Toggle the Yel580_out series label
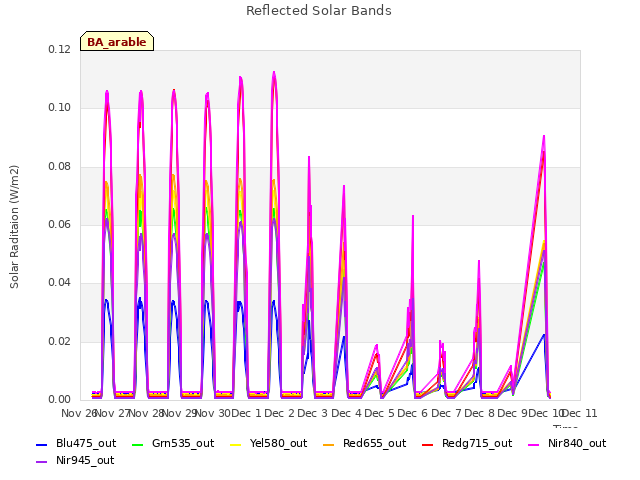This screenshot has height=480, width=640. tap(278, 443)
